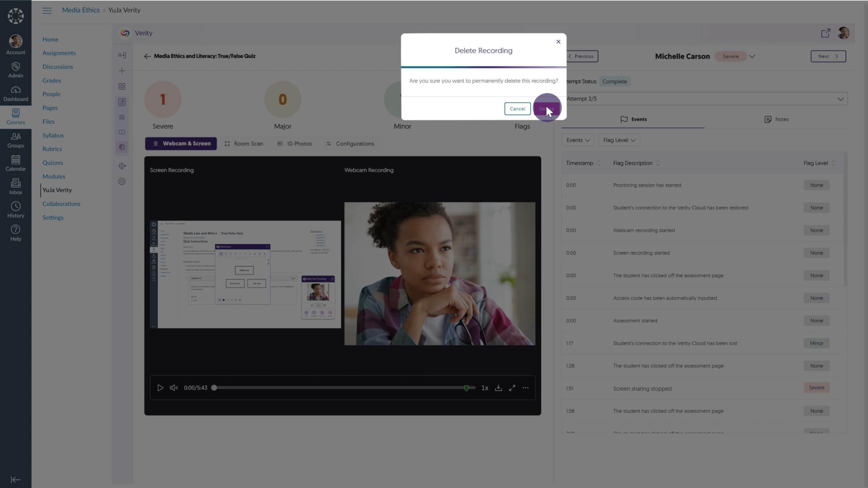The height and width of the screenshot is (488, 868).
Task: Open Assignments in course menu
Action: (59, 53)
